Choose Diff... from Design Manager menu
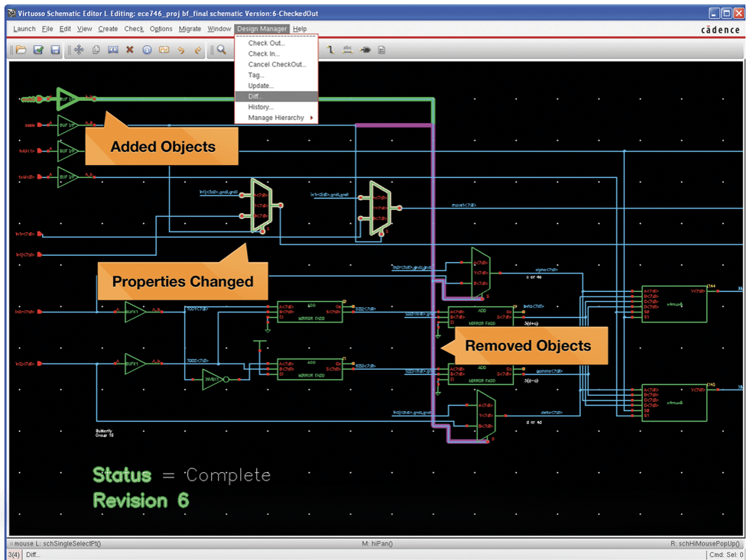Image resolution: width=747 pixels, height=560 pixels. pyautogui.click(x=255, y=96)
